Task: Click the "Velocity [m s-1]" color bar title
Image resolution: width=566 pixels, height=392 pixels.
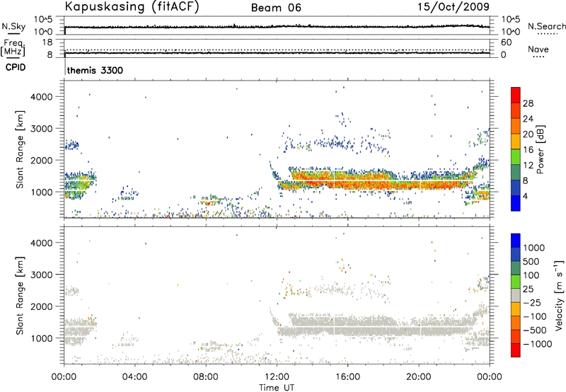Action: click(x=559, y=295)
